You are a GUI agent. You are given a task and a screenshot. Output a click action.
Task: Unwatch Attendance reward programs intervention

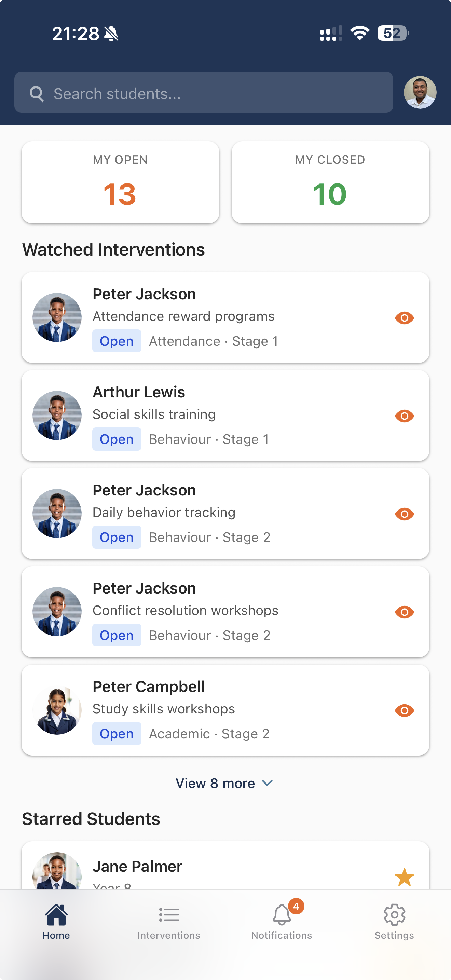(x=404, y=318)
